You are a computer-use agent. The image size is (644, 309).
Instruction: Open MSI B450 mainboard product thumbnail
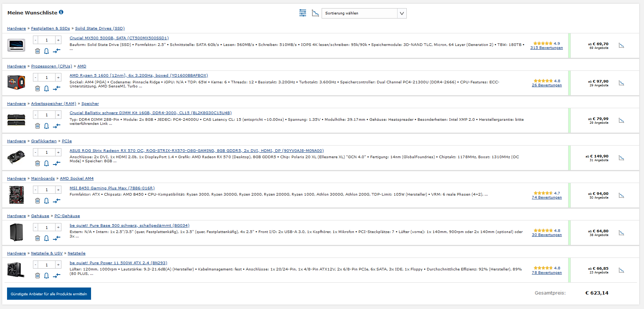click(16, 195)
